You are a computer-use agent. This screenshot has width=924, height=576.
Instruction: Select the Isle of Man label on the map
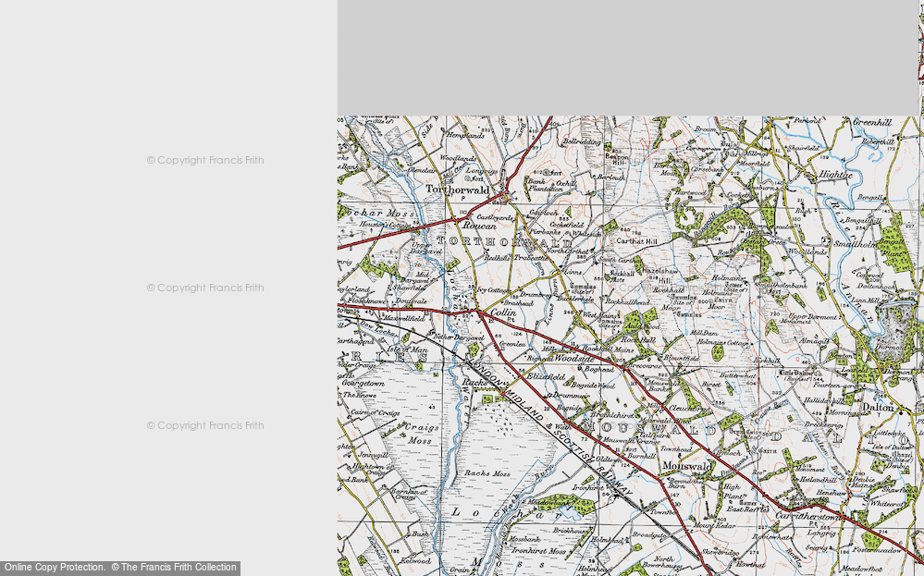(x=407, y=349)
